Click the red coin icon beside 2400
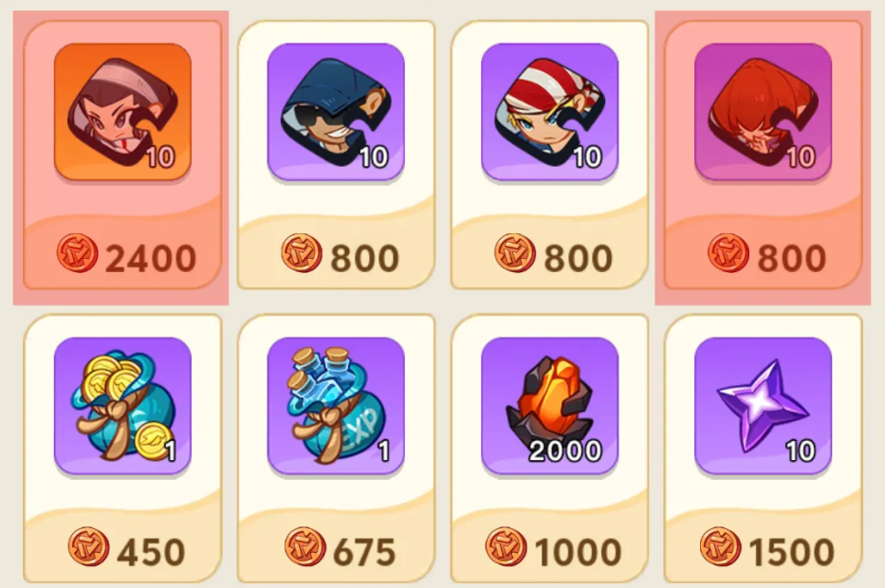 click(78, 253)
